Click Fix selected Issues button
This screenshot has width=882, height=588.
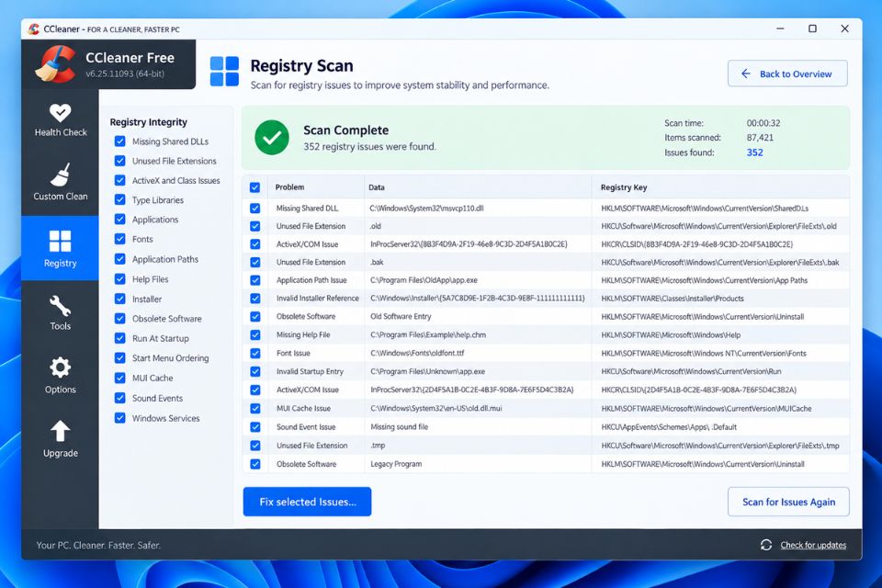307,502
